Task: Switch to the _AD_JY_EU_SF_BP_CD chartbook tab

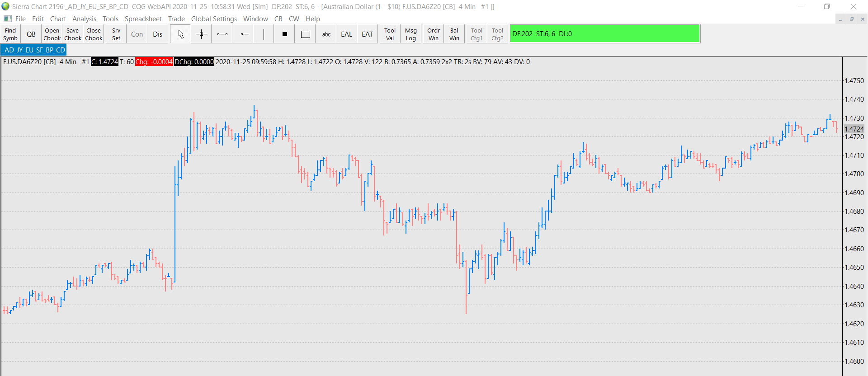Action: coord(34,50)
